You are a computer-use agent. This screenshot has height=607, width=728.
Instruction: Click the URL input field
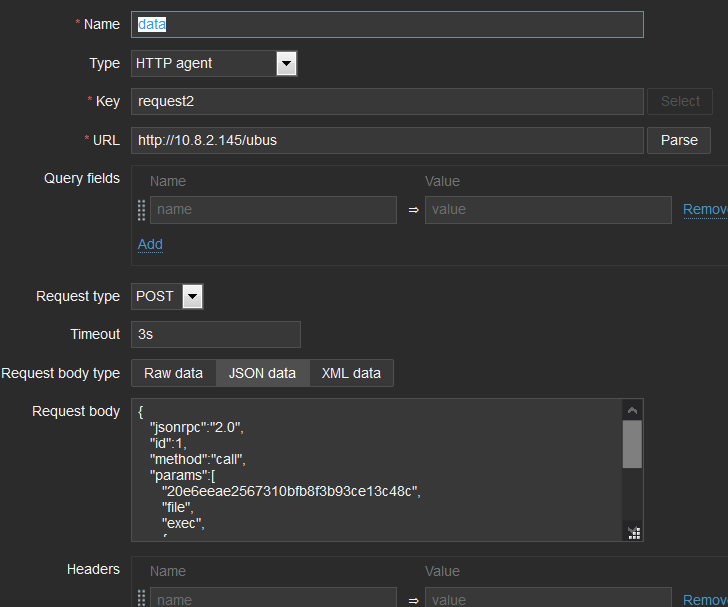(387, 140)
